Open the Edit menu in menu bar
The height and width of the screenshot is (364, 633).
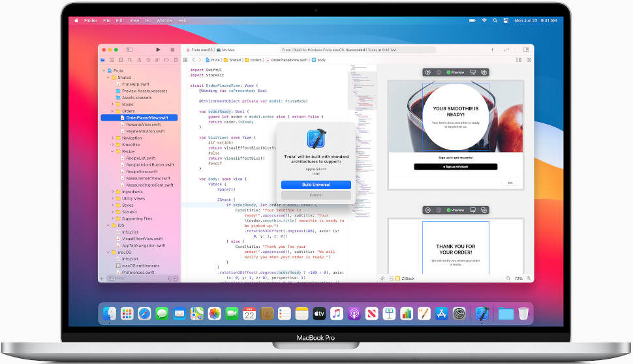[x=120, y=21]
